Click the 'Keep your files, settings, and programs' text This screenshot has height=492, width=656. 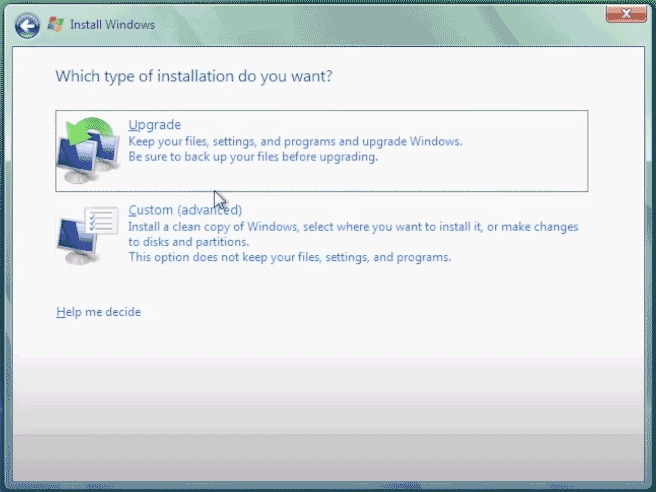point(295,142)
